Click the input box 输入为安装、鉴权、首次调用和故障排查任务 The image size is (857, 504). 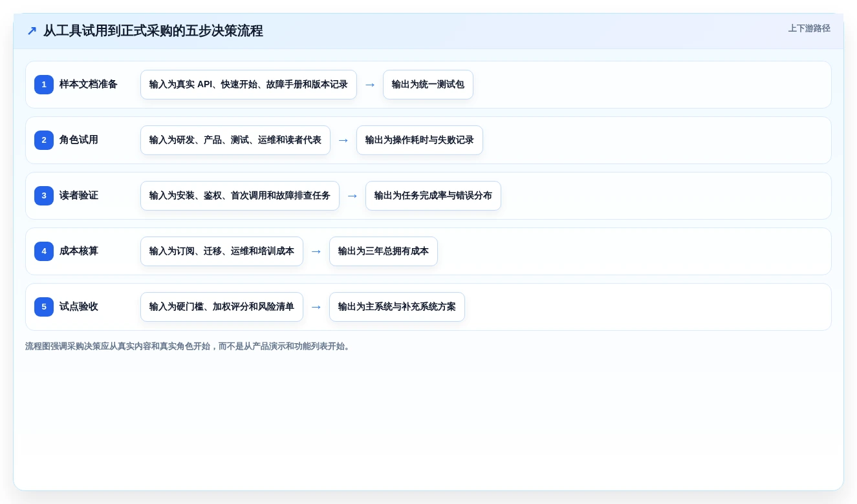240,196
